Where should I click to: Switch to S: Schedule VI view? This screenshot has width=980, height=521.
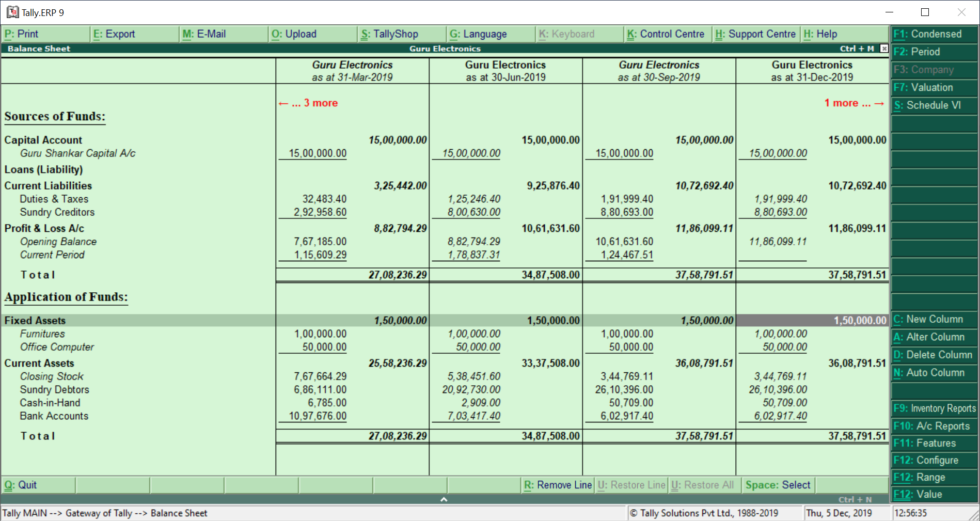[x=932, y=105]
